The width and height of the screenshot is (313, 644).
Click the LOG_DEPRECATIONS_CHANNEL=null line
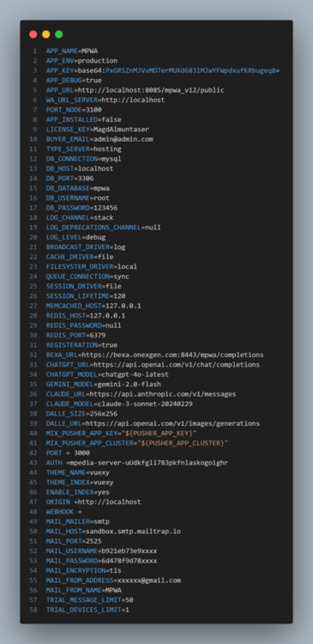coord(104,228)
